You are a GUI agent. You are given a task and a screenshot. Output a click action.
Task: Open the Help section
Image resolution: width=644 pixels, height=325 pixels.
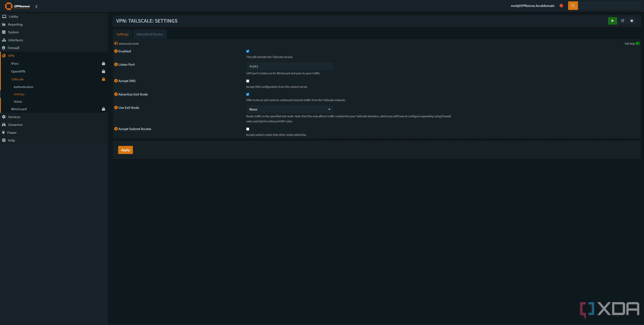[54, 140]
